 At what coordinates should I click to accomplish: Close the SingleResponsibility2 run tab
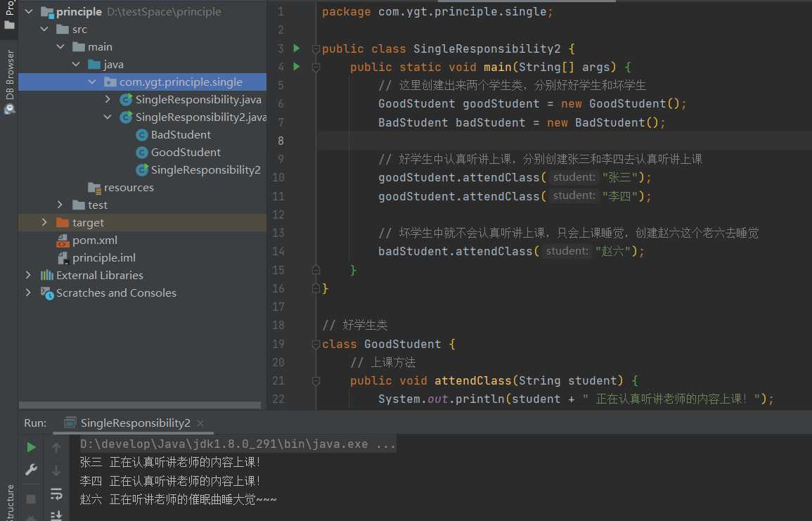pos(200,423)
